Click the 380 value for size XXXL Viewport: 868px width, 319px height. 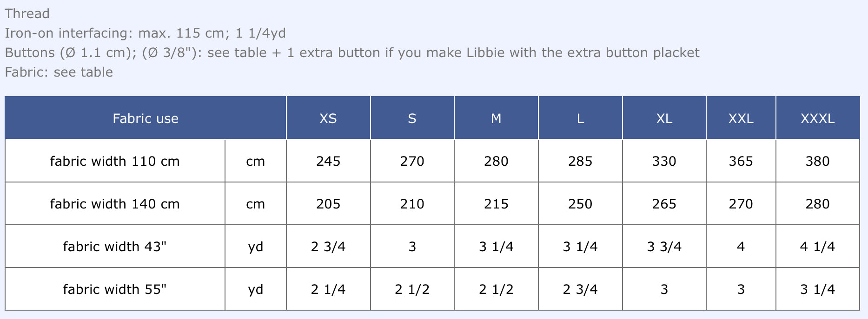pos(817,161)
